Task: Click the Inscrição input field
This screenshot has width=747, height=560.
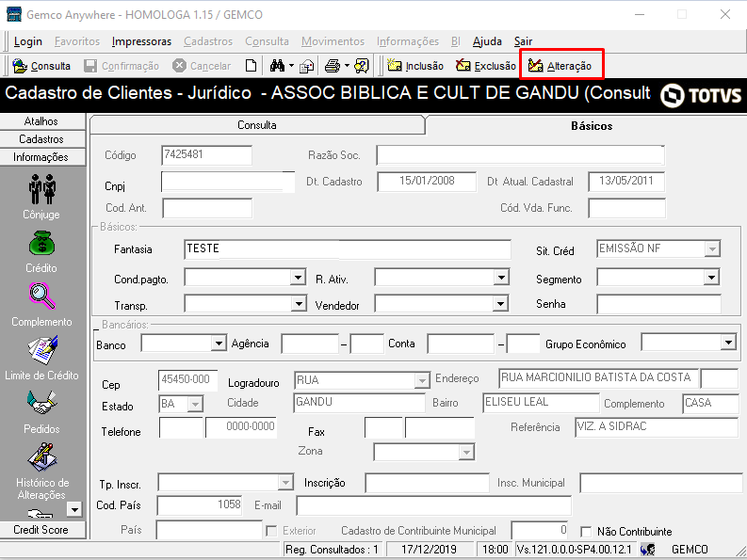Action: pyautogui.click(x=427, y=483)
